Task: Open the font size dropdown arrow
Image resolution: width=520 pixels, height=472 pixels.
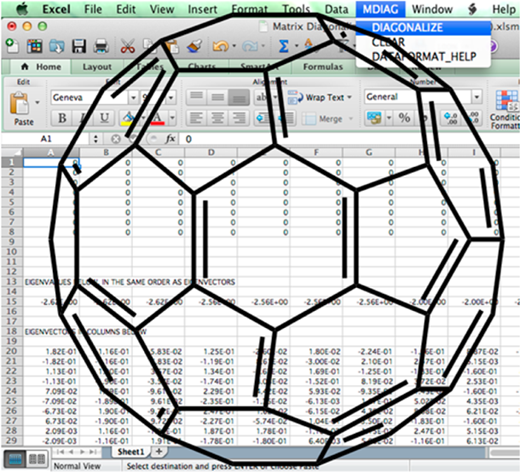Action: (x=171, y=97)
